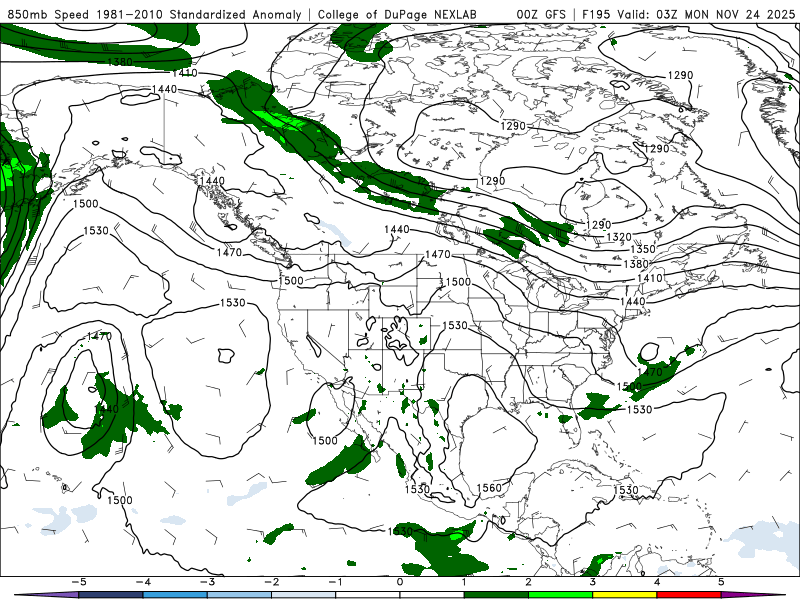Click the "850mb Speed 1981-2010 Standardized Anomaly" title
This screenshot has width=800, height=600.
pos(155,14)
